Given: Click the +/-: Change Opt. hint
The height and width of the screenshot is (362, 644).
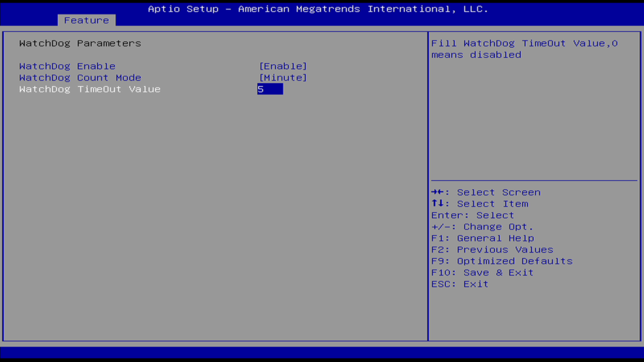Looking at the screenshot, I should [x=482, y=227].
